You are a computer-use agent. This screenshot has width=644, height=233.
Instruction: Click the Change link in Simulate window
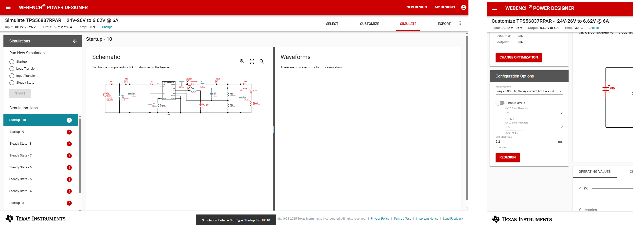pyautogui.click(x=107, y=27)
